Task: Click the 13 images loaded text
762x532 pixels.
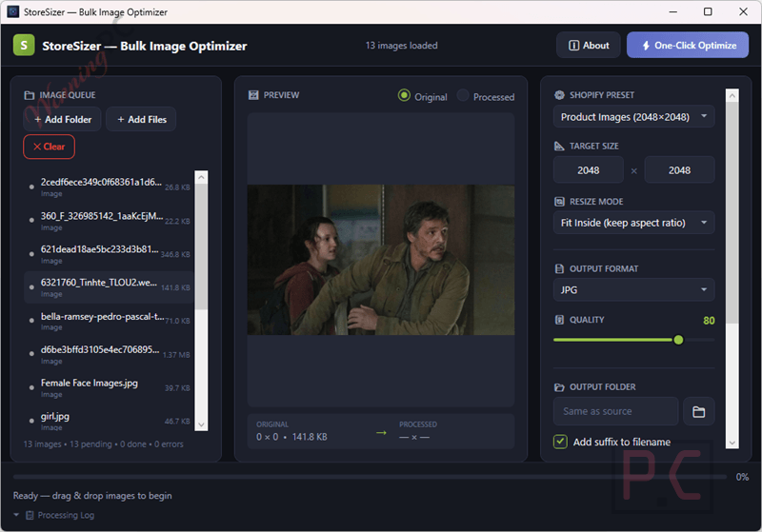Action: 401,45
